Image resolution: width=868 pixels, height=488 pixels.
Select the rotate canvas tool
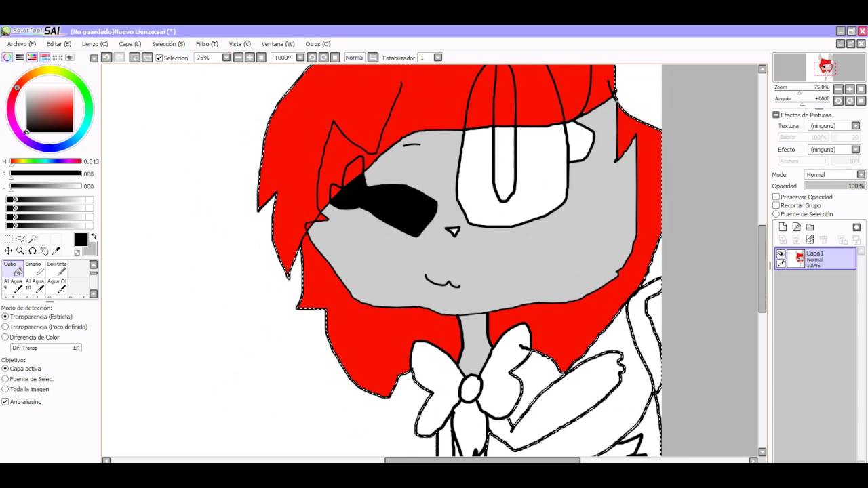[32, 251]
